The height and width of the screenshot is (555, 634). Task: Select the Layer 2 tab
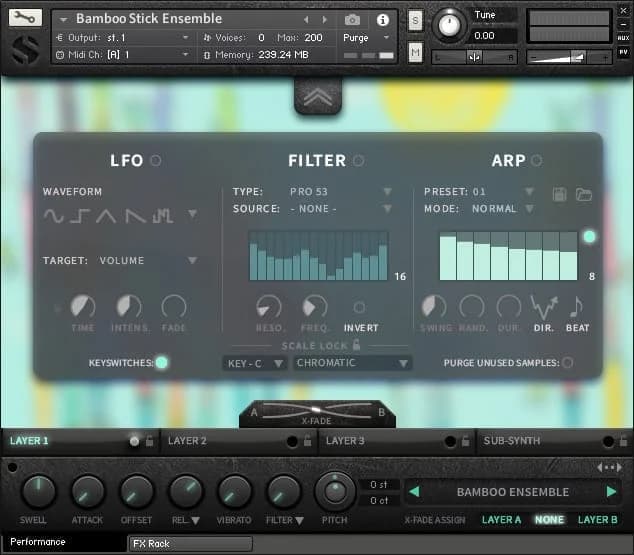[x=188, y=441]
